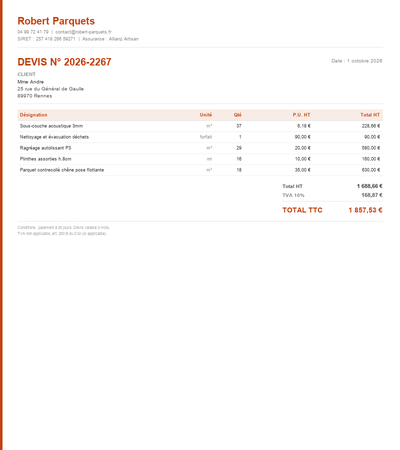Click the Désignation column header

33,115
